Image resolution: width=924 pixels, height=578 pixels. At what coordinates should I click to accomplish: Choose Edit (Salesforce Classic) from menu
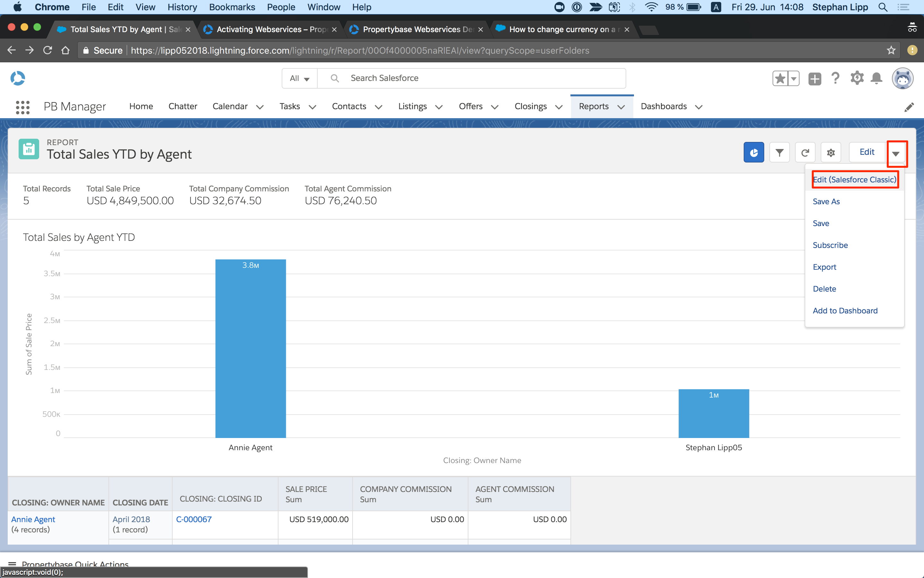coord(854,180)
